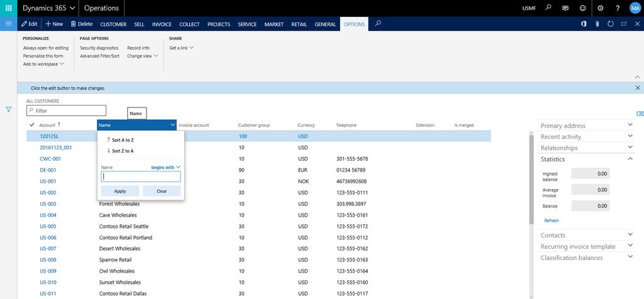Focus the Name filter text field

141,177
